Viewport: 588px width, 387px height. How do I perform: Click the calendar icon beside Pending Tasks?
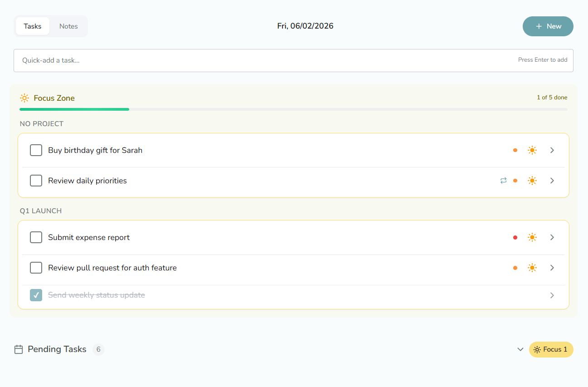coord(18,349)
